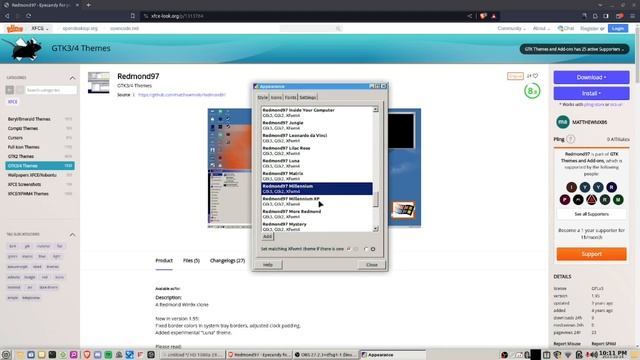Click the terminal launcher on the taskbar
The height and width of the screenshot is (360, 640).
click(x=52, y=355)
